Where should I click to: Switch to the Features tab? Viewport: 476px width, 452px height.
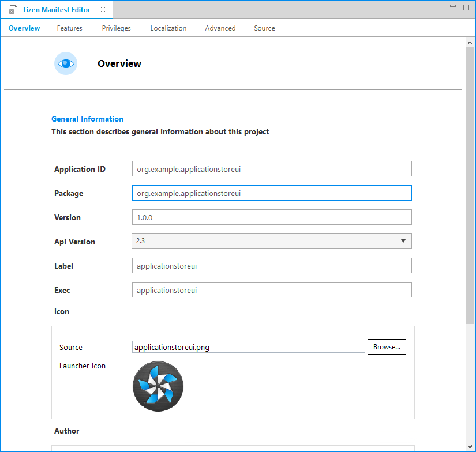(69, 28)
